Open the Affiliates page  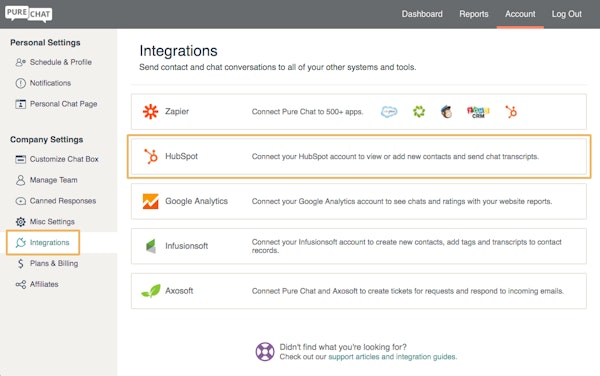[x=44, y=284]
